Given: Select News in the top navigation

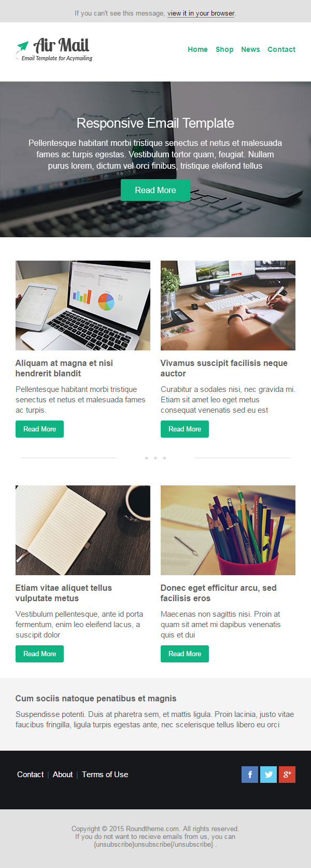Looking at the screenshot, I should pyautogui.click(x=250, y=49).
